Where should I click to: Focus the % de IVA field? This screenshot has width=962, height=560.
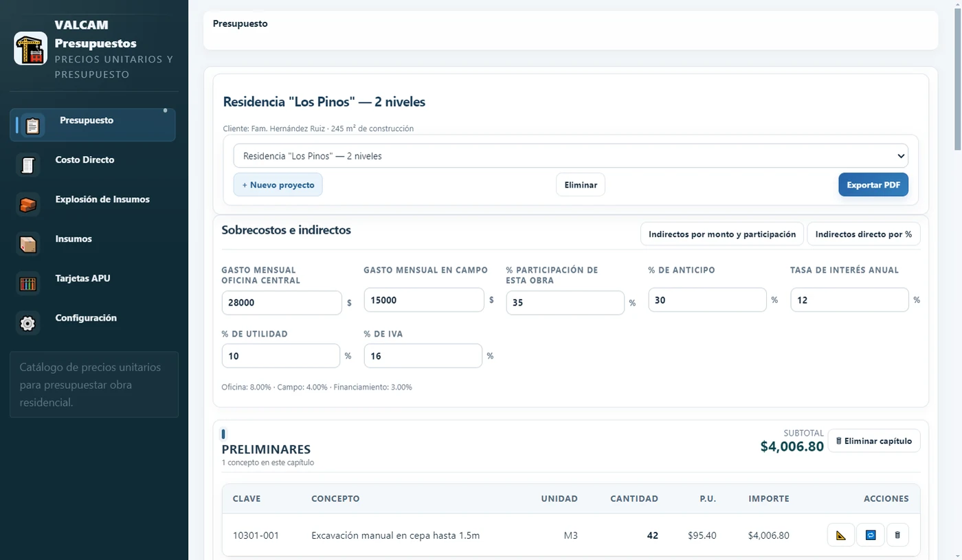423,356
